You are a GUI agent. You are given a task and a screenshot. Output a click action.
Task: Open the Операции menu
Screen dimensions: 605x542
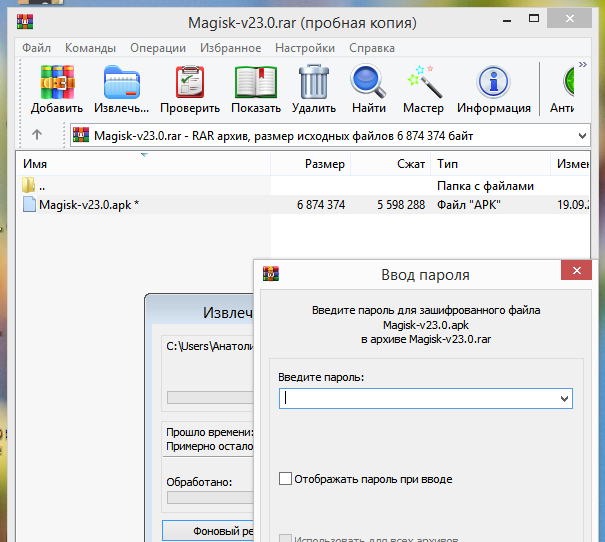(158, 48)
